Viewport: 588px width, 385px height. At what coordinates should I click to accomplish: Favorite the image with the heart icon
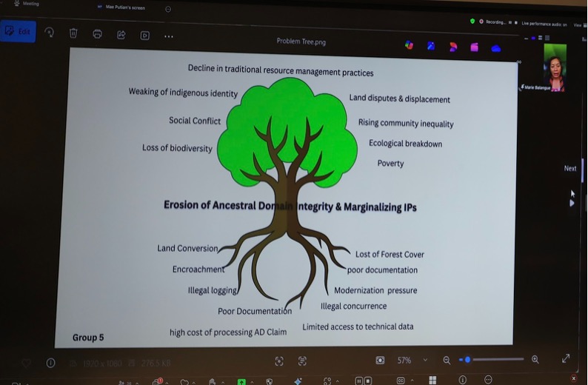pyautogui.click(x=27, y=363)
